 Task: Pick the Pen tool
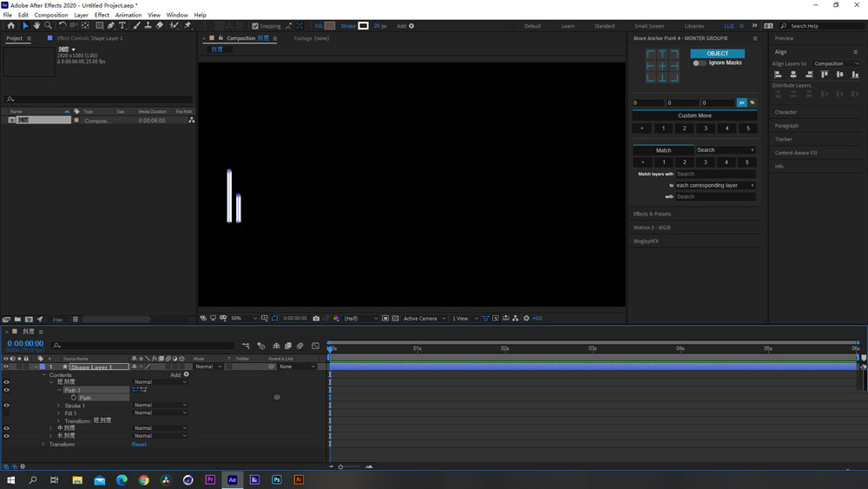(x=111, y=26)
